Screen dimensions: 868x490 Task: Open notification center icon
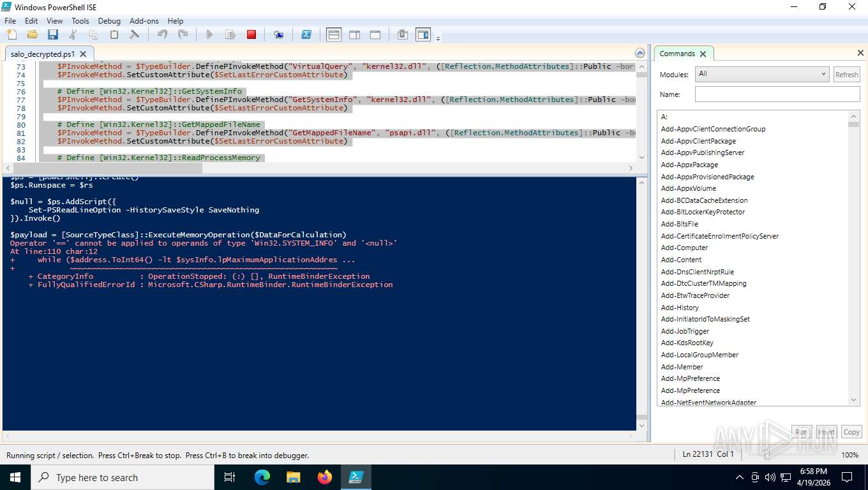click(x=847, y=477)
